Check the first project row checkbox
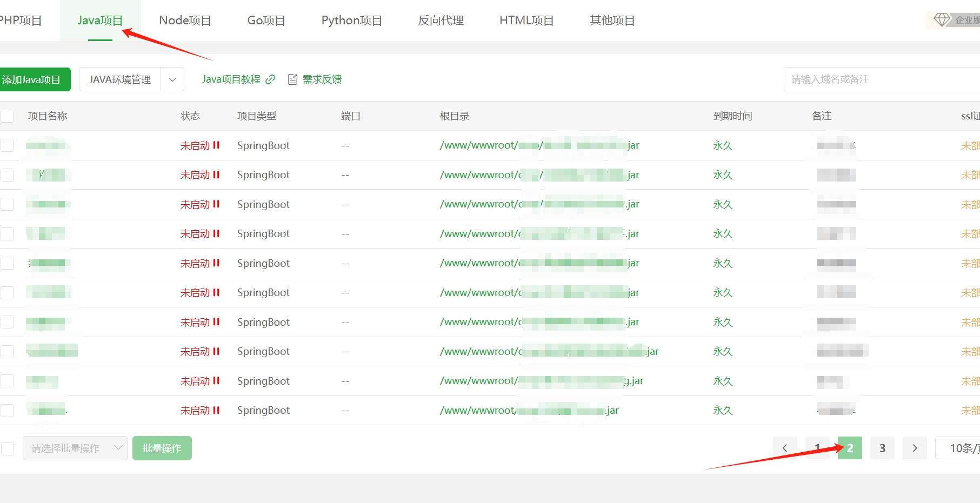 pos(7,145)
